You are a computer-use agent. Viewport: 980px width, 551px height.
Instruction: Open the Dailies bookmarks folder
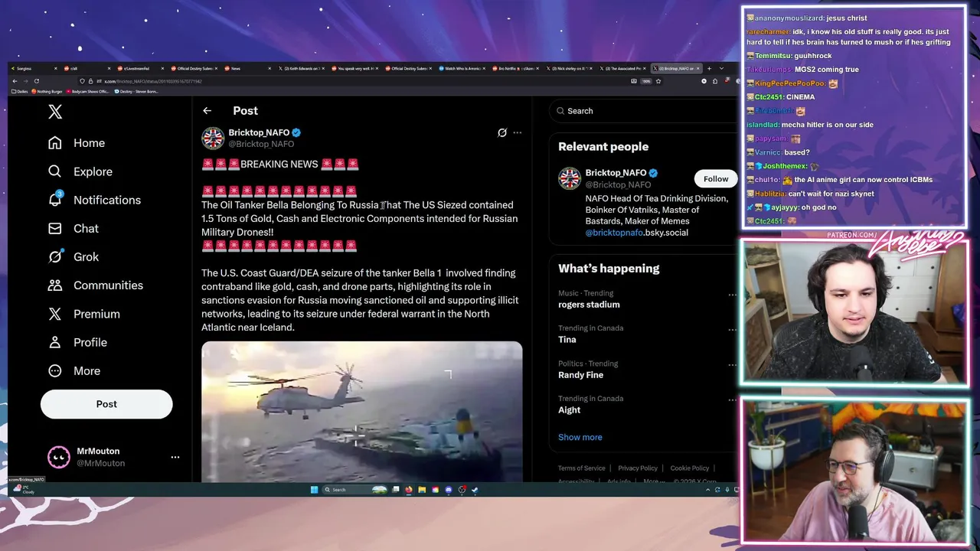21,92
